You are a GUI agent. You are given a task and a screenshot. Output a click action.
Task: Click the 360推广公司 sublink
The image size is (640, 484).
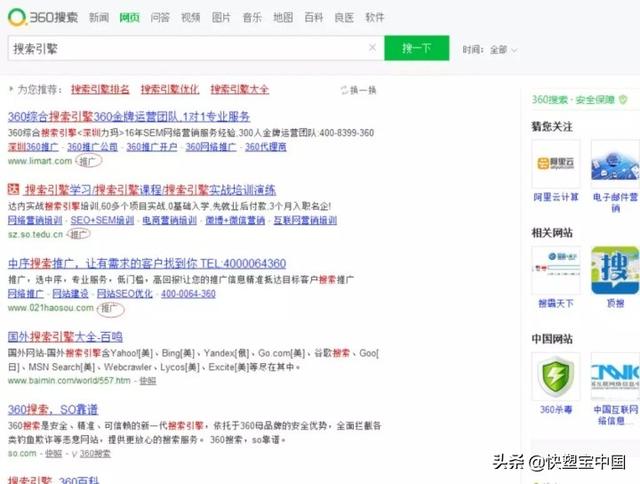[x=92, y=147]
